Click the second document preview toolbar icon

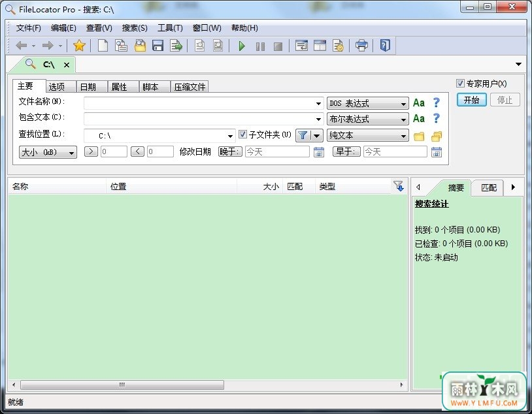218,46
